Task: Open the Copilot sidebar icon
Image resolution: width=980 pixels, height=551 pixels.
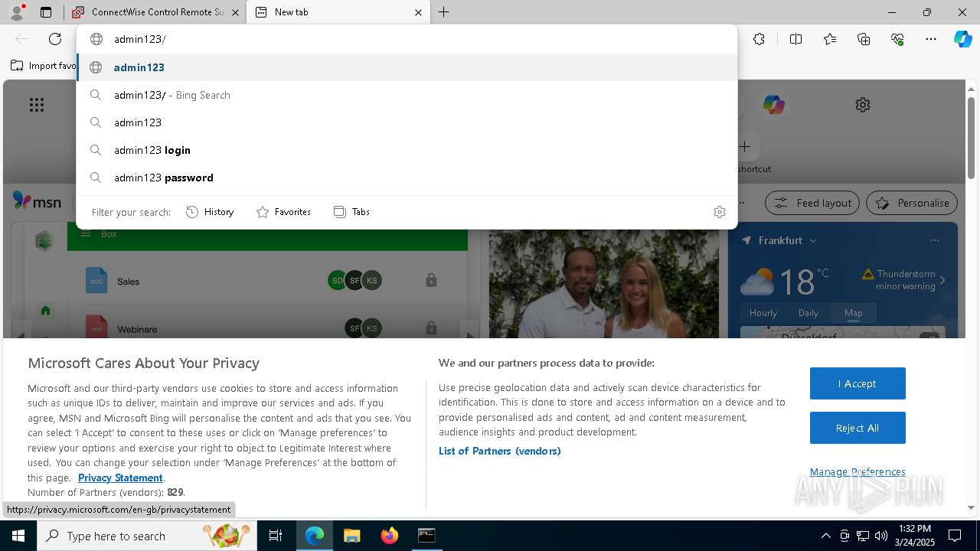Action: [962, 39]
